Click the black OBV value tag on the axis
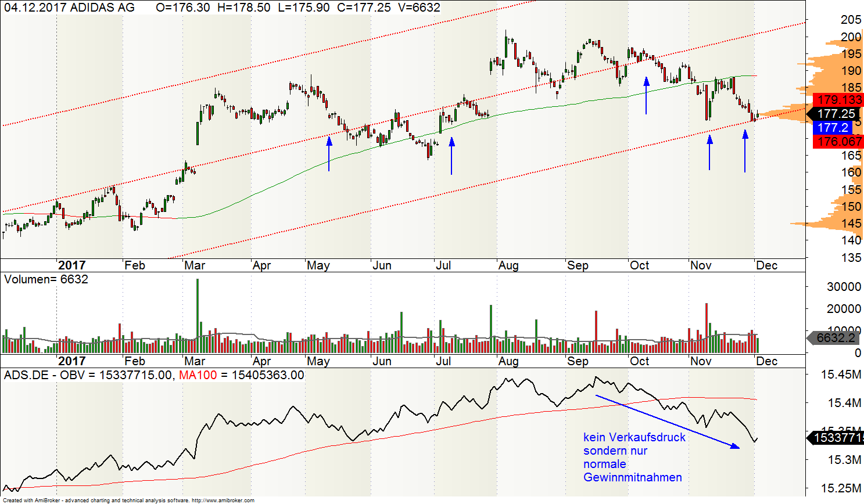864x504 pixels. (x=836, y=438)
